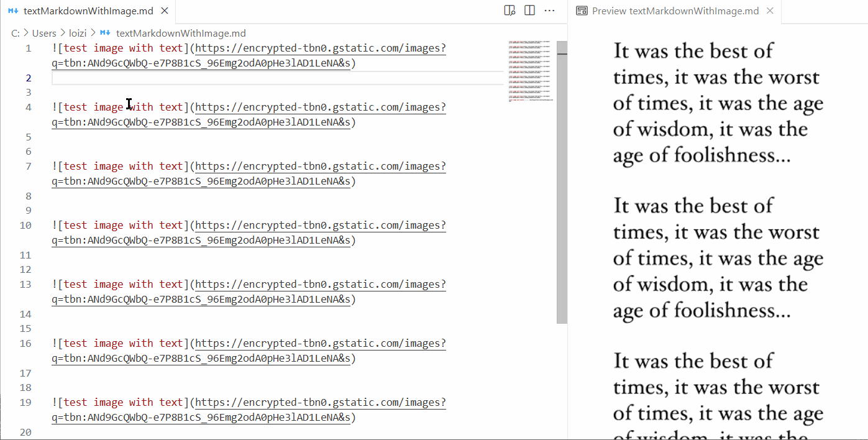Click the Markdown icon on the editor tab
The height and width of the screenshot is (440, 868).
coord(14,11)
